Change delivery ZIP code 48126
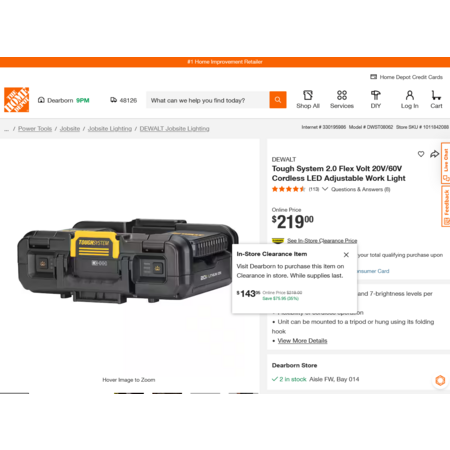 (x=124, y=100)
